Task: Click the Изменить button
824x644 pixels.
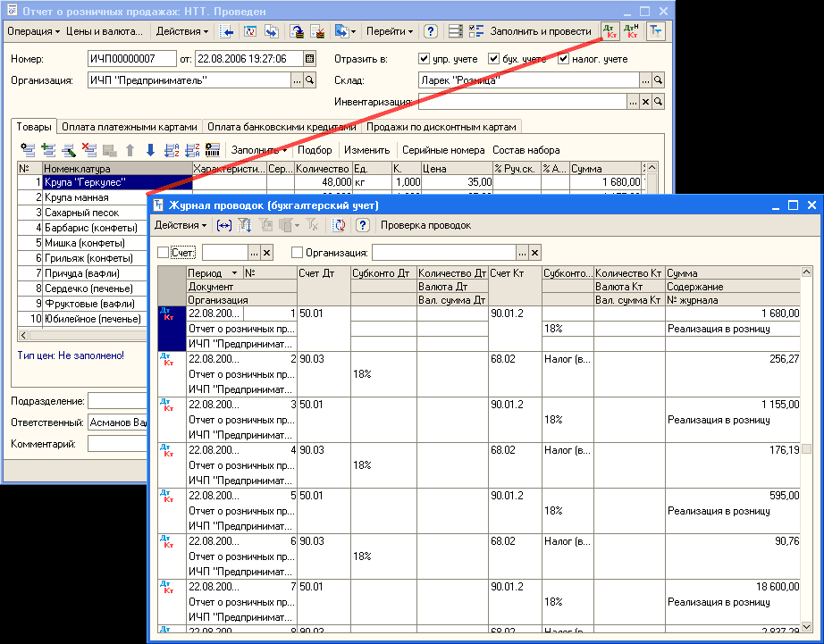Action: pyautogui.click(x=366, y=150)
